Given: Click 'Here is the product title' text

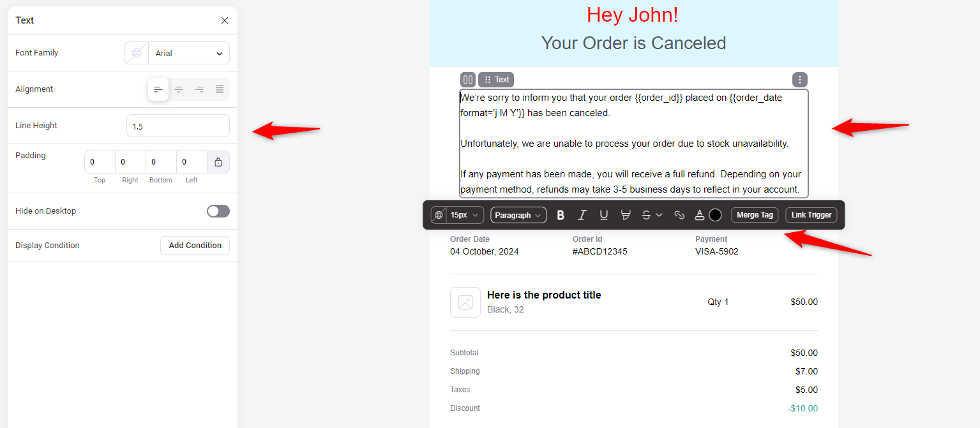Looking at the screenshot, I should pos(544,295).
